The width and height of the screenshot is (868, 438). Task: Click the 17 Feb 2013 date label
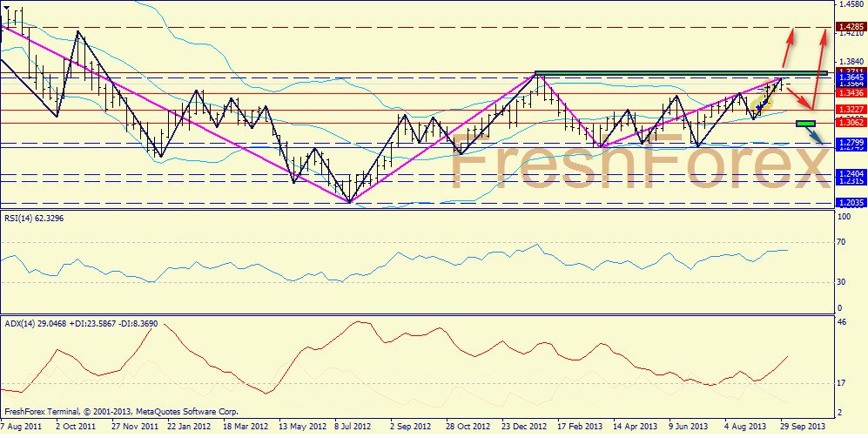[578, 427]
